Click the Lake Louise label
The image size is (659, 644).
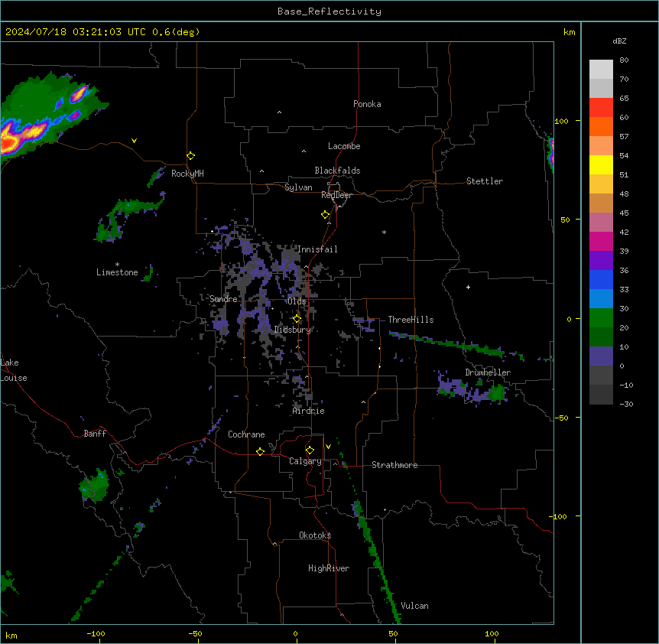pyautogui.click(x=14, y=370)
